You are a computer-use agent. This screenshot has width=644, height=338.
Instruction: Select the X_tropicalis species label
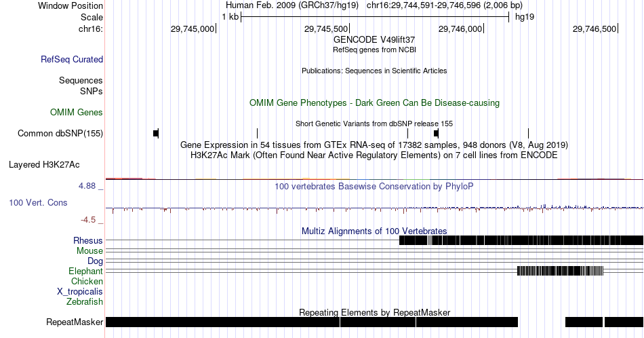(x=80, y=292)
